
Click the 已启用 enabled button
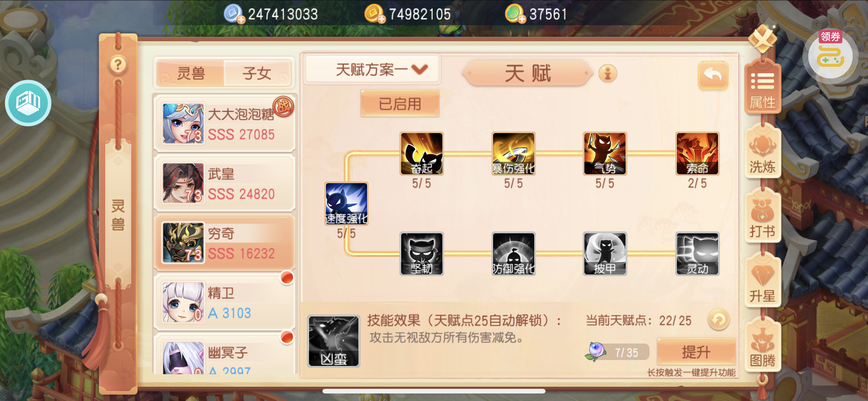coord(400,103)
